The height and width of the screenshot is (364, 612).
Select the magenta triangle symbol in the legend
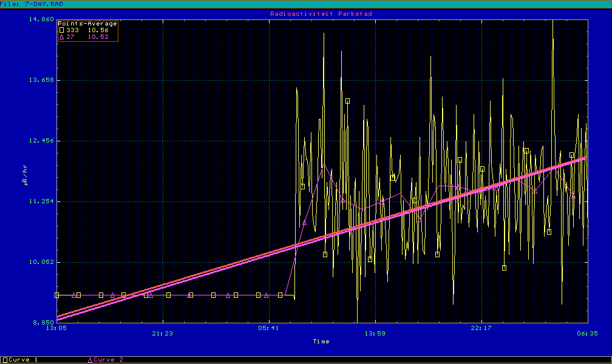(61, 36)
